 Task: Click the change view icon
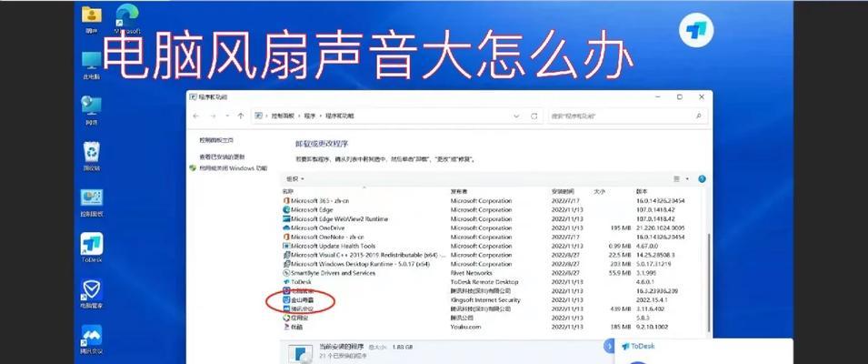[x=676, y=179]
